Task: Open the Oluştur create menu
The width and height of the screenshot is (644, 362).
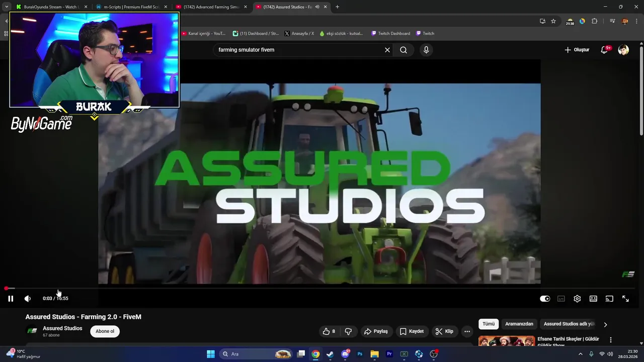Action: pos(577,50)
